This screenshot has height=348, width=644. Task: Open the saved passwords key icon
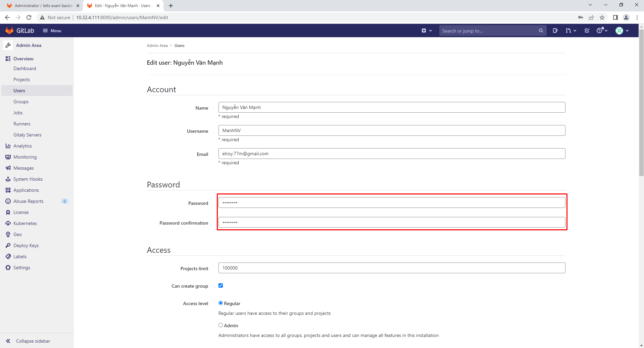click(581, 17)
